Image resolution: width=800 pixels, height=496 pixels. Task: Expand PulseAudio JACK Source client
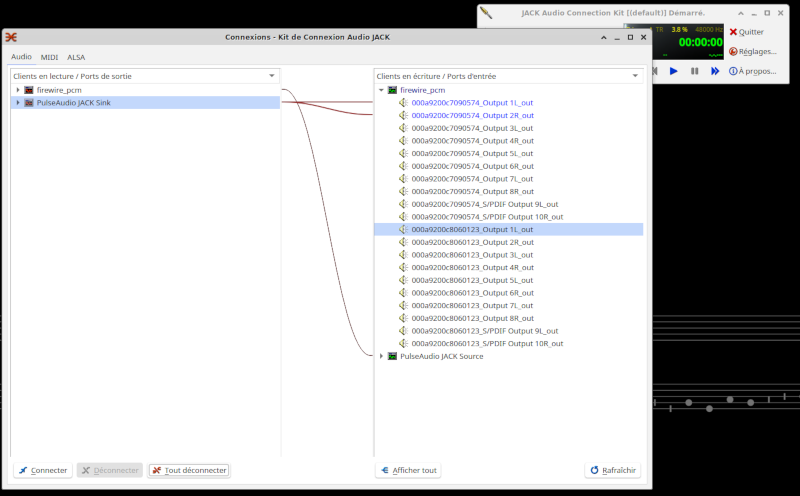tap(381, 356)
